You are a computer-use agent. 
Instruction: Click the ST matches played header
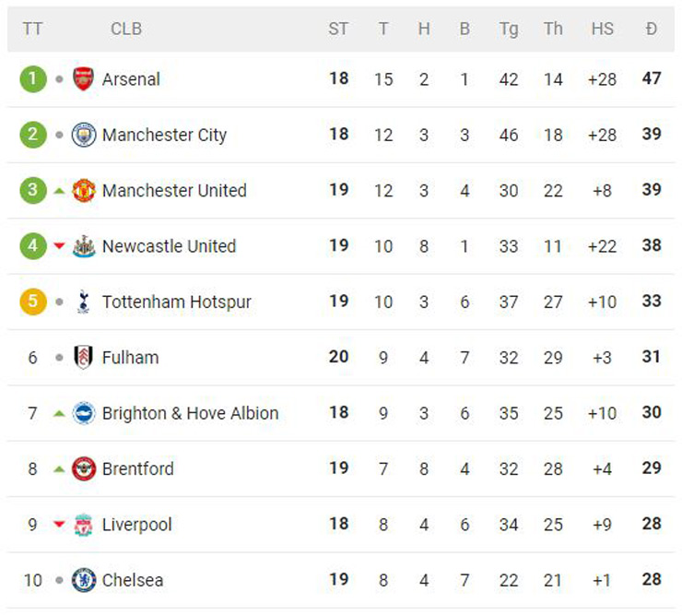[x=338, y=29]
